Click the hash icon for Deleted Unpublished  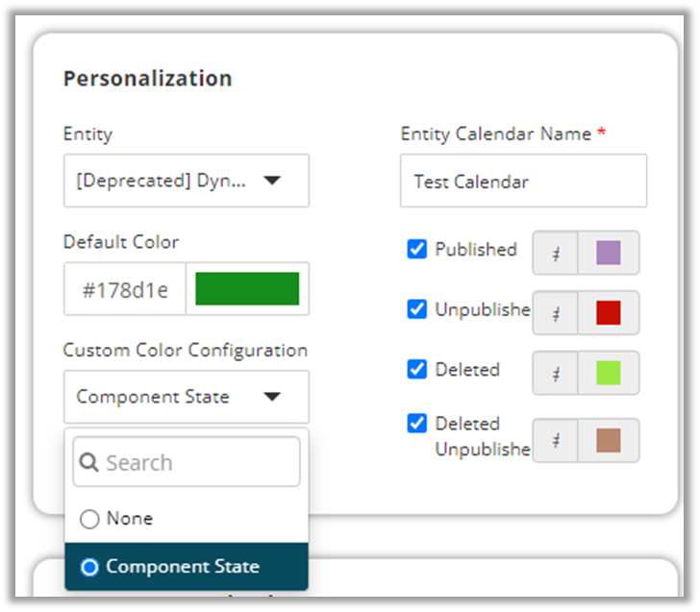point(556,440)
